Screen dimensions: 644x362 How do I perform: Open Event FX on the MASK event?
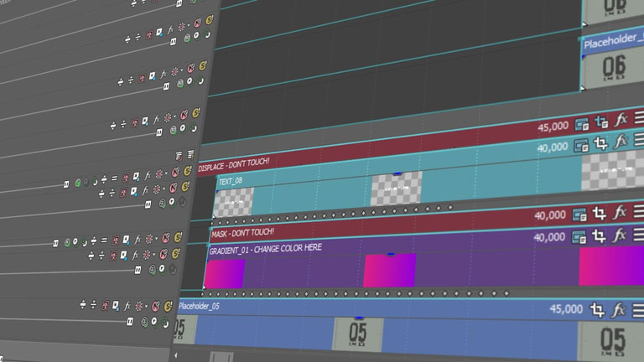point(620,213)
